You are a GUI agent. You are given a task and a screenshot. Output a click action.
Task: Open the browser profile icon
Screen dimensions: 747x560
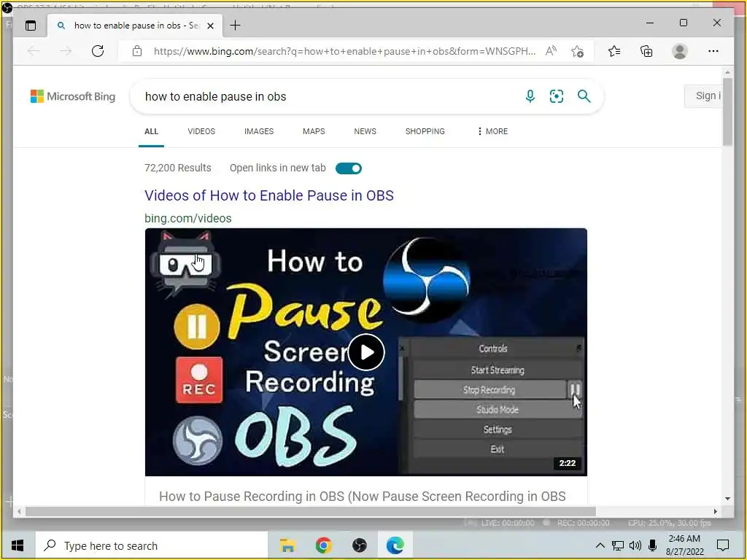click(680, 51)
